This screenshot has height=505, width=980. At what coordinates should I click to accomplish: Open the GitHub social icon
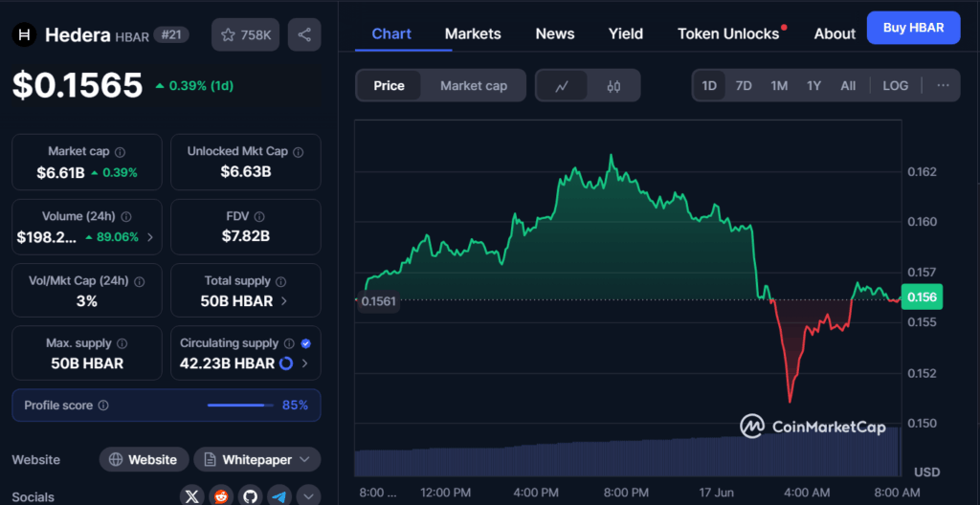[251, 497]
